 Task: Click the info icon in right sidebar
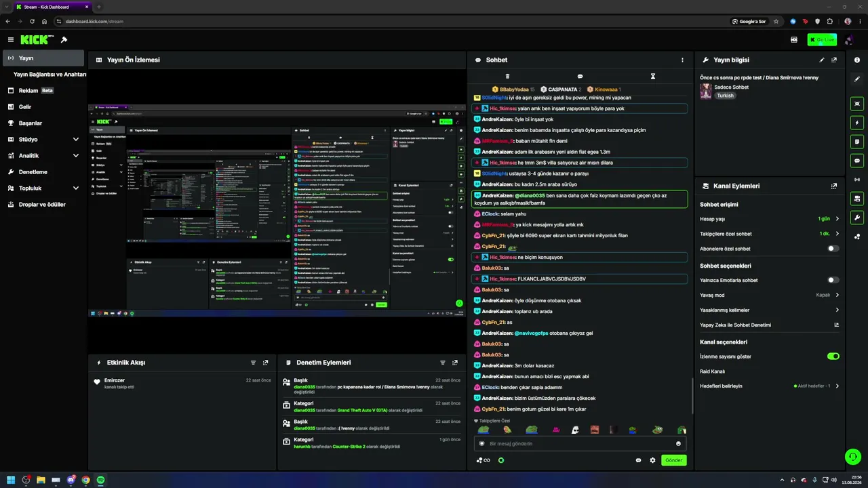pyautogui.click(x=857, y=60)
